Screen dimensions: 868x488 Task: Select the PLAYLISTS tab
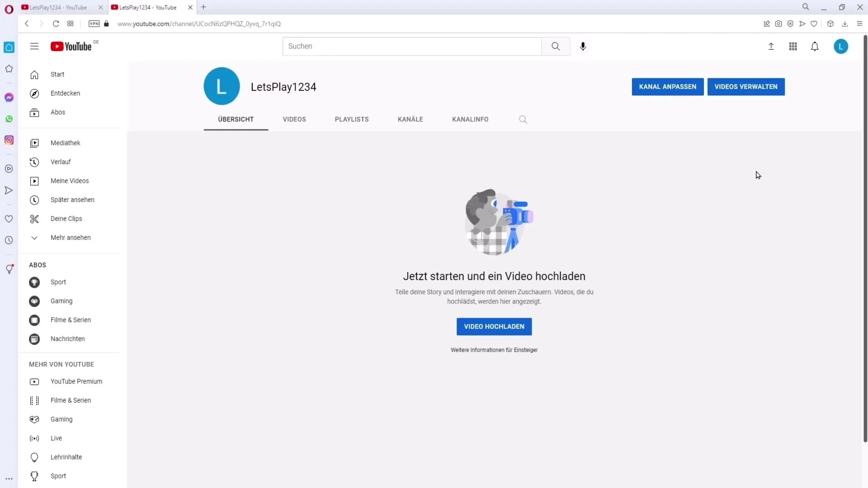pyautogui.click(x=352, y=119)
